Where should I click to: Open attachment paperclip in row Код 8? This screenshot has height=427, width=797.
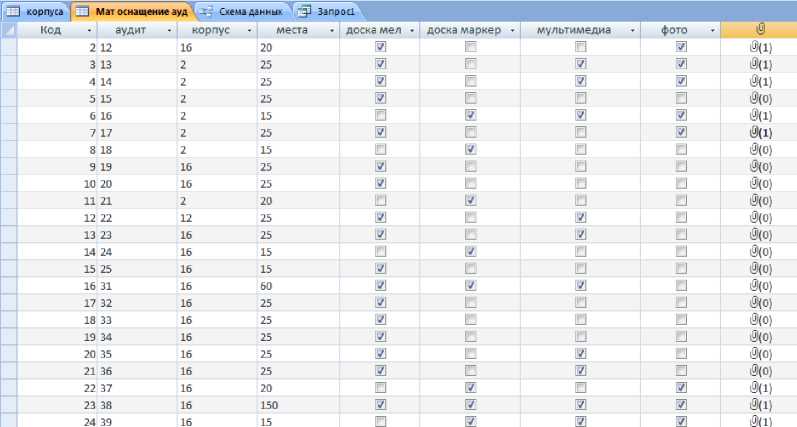(761, 150)
